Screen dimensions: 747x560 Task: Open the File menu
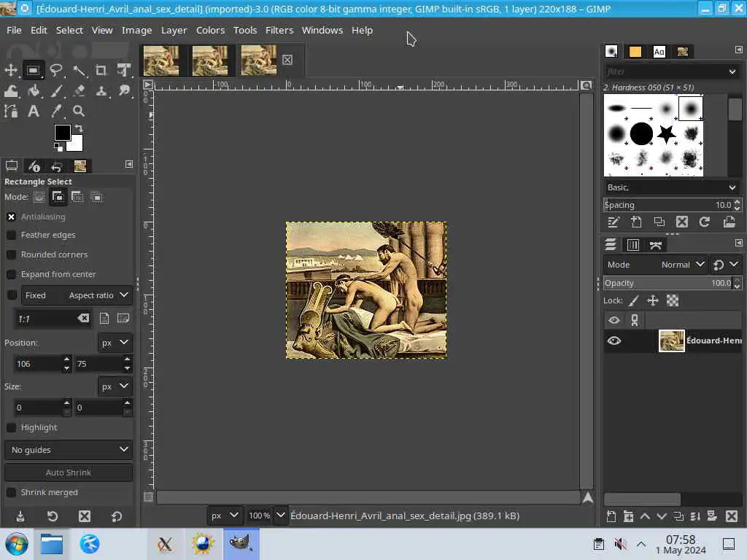(x=14, y=30)
